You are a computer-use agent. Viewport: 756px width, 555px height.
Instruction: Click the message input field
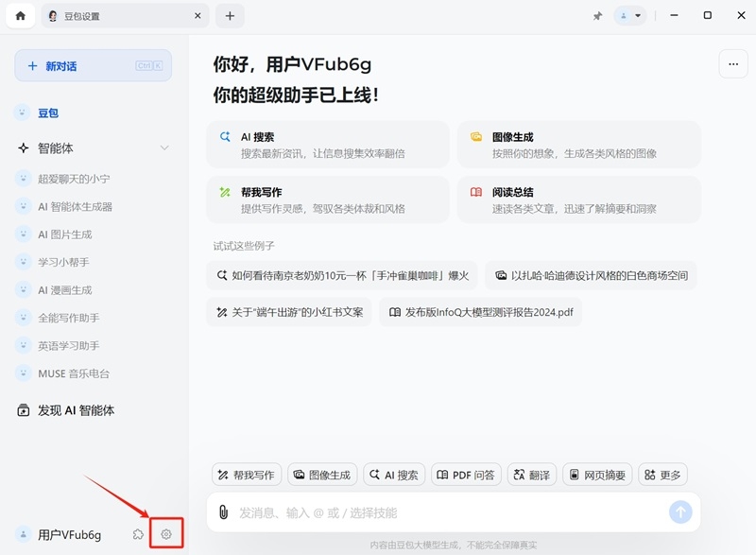(x=425, y=512)
